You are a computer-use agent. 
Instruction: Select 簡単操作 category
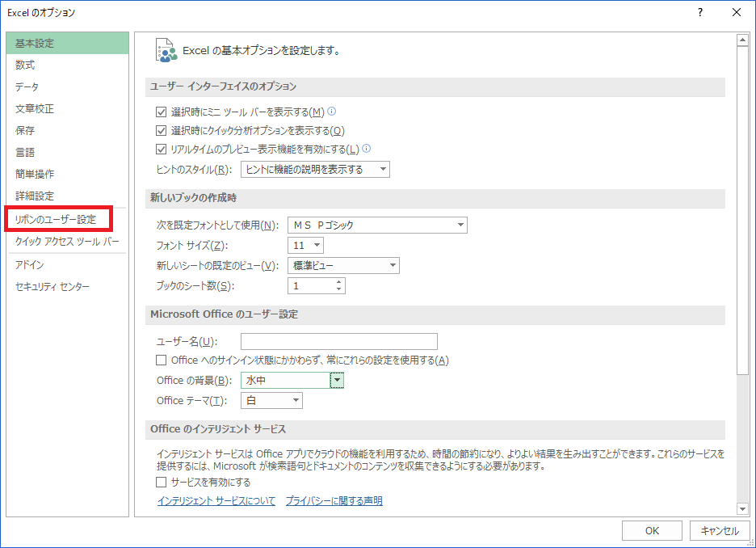click(x=68, y=174)
